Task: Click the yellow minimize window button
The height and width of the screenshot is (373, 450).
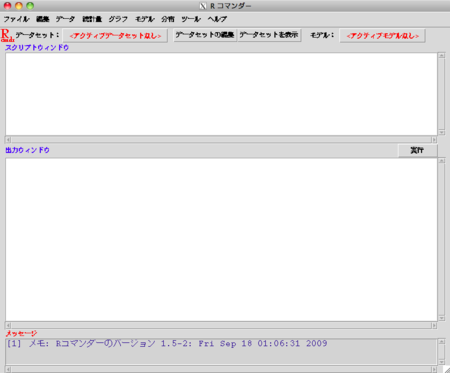Action: pyautogui.click(x=19, y=6)
